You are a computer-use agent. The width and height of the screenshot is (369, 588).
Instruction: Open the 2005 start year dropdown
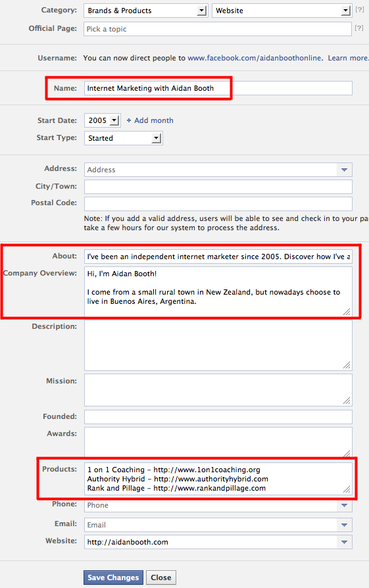tap(103, 120)
